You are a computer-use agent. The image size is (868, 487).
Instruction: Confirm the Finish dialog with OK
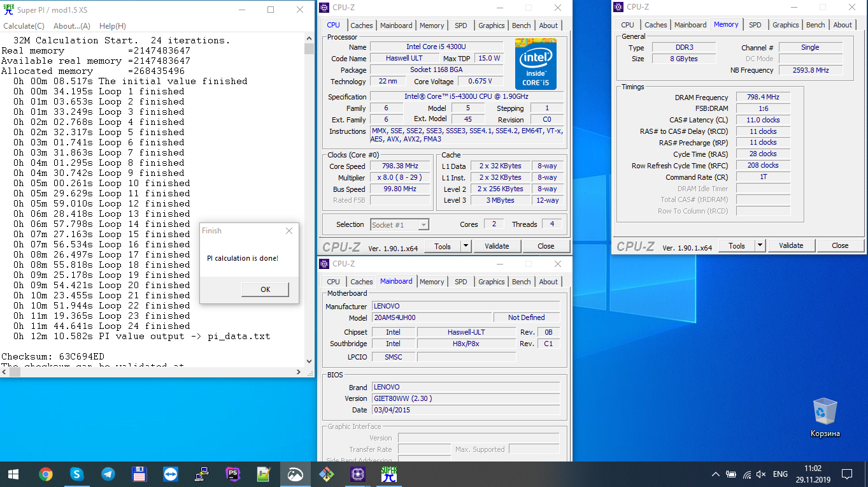(x=266, y=289)
